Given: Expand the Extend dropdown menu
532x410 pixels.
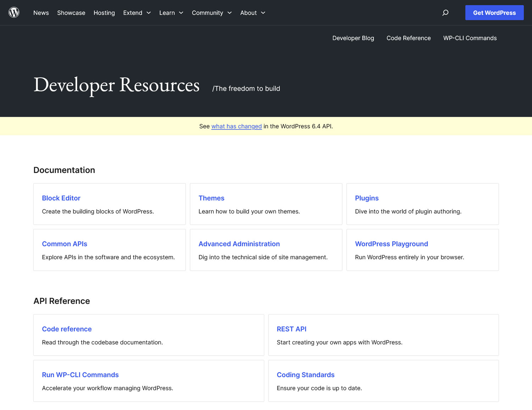Looking at the screenshot, I should (149, 13).
